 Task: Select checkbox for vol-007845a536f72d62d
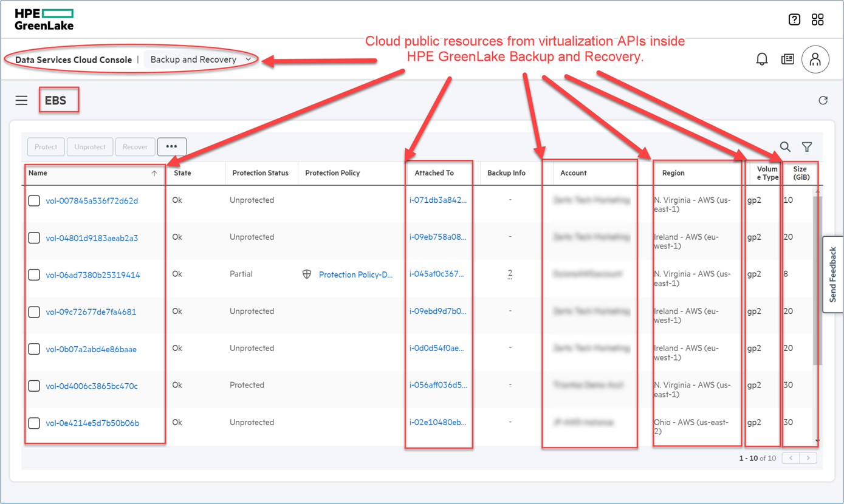(34, 201)
